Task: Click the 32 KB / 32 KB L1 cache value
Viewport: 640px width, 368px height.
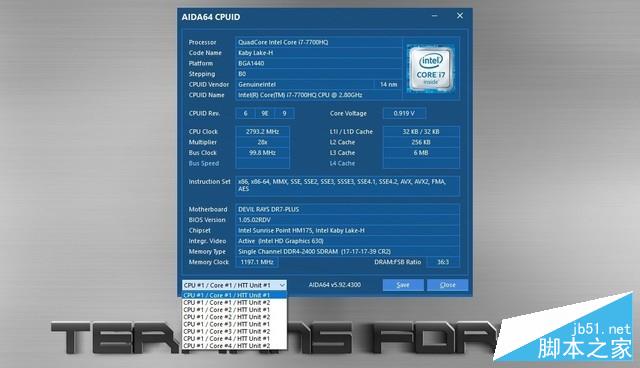Action: (x=421, y=132)
